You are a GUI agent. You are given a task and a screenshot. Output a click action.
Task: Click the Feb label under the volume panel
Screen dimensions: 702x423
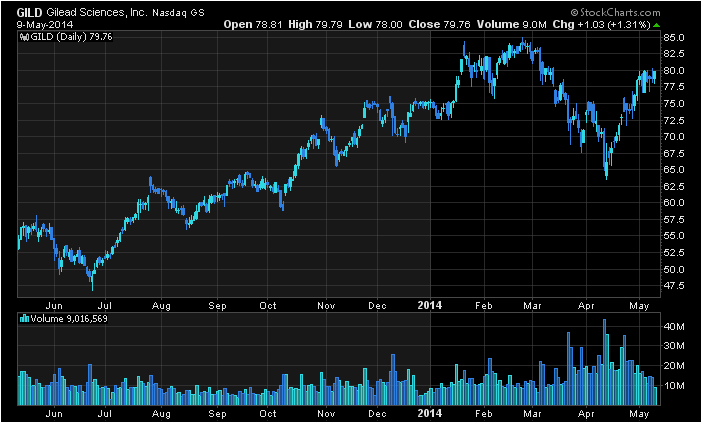pos(484,413)
